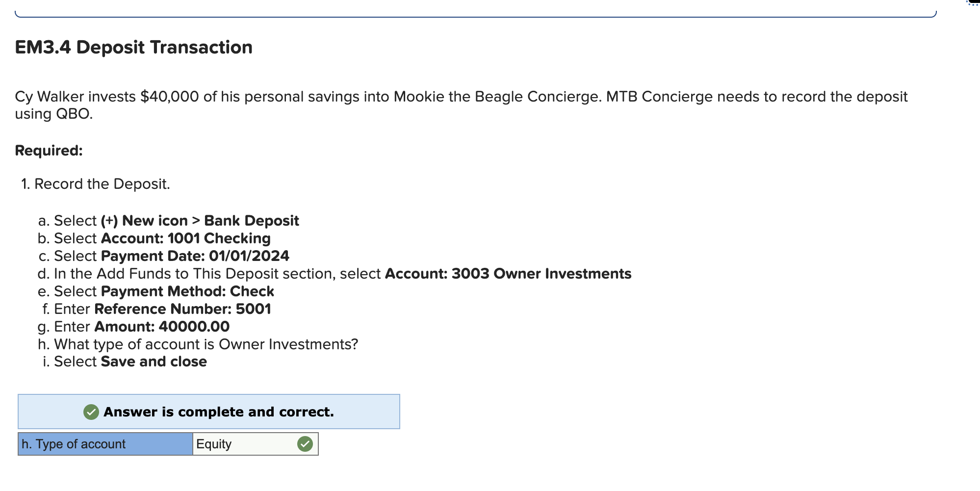
Task: Click the word 'Equity' in the answer cell
Action: (x=214, y=444)
